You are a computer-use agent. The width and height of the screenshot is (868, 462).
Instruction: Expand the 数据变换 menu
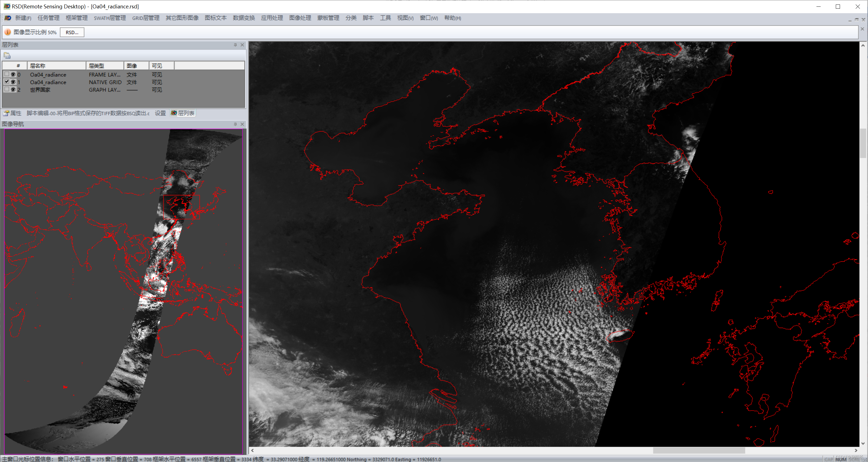click(243, 18)
